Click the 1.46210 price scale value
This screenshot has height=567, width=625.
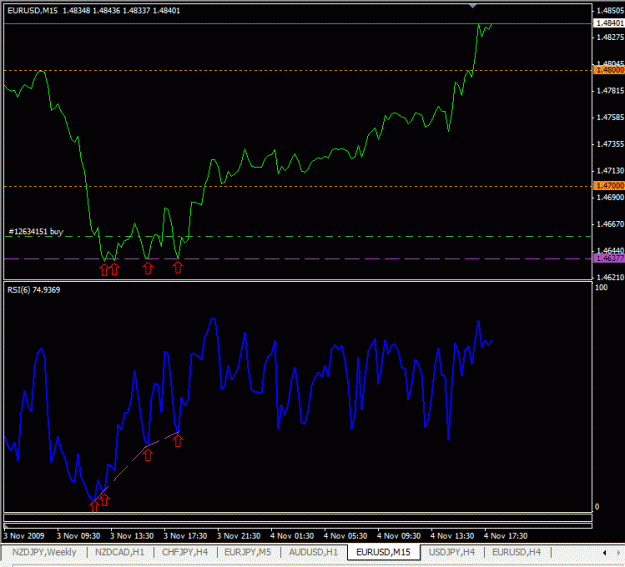click(x=610, y=277)
